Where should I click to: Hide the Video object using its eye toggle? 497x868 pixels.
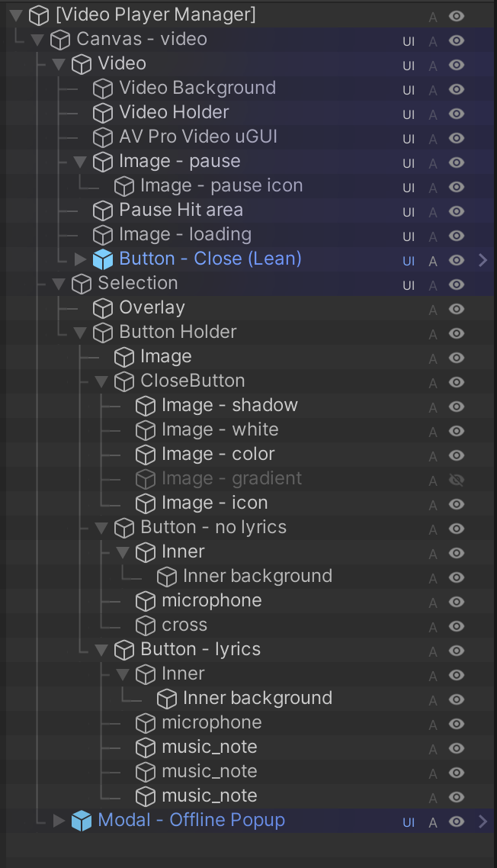[456, 64]
